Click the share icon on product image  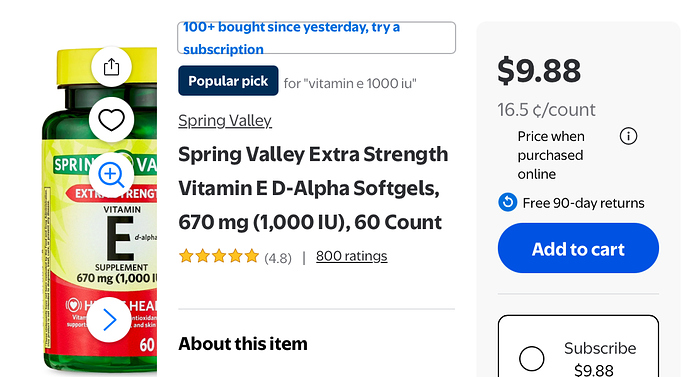point(111,67)
